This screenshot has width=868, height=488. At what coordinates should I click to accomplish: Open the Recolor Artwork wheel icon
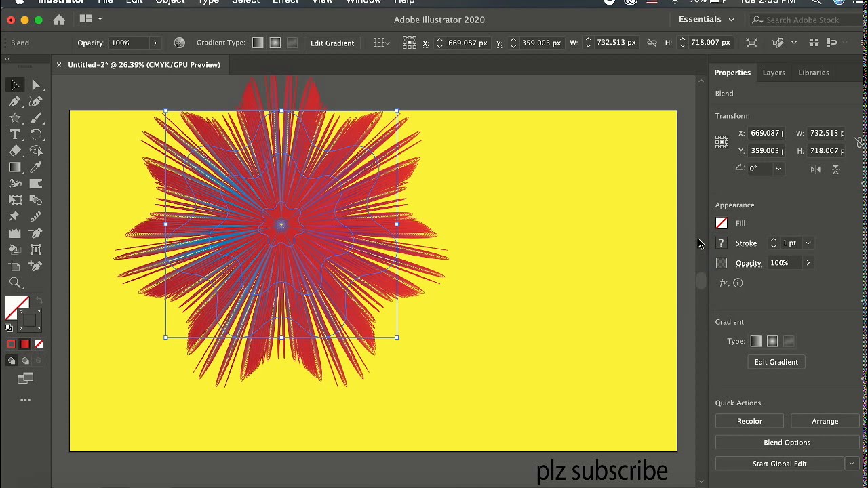tap(179, 43)
